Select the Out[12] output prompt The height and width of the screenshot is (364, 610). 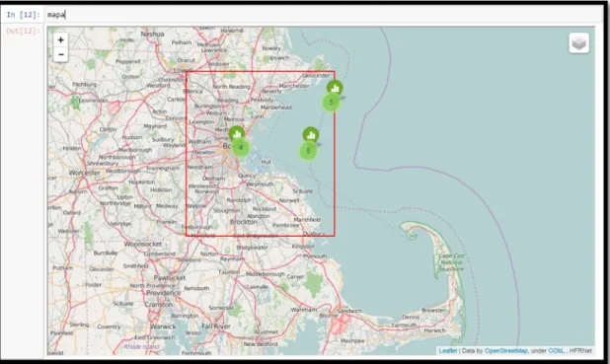coord(23,31)
